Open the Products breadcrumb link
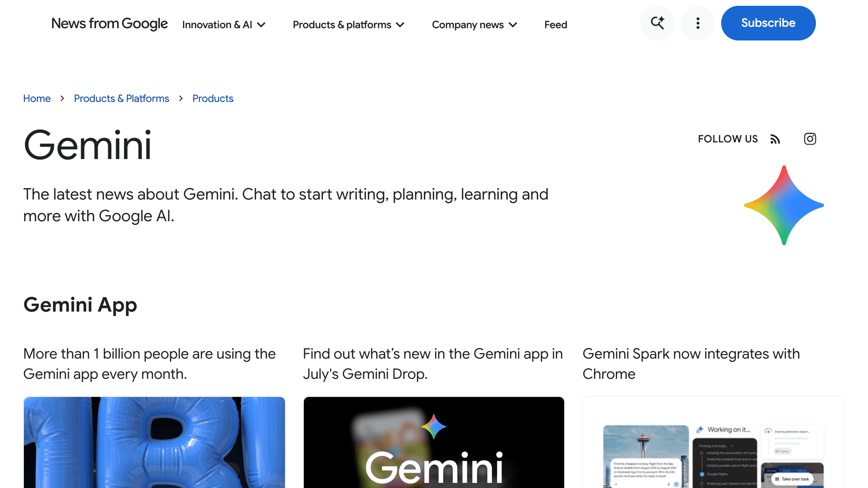Viewport: 868px width, 488px height. (213, 98)
